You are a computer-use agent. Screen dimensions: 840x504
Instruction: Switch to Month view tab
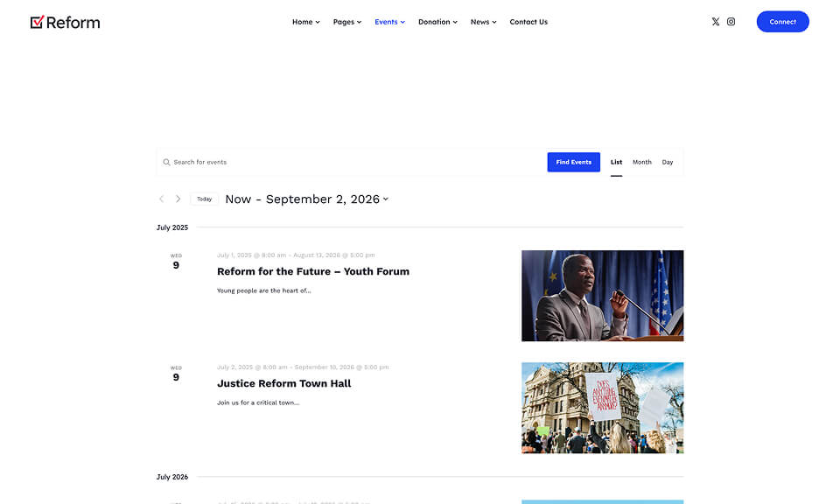click(641, 162)
